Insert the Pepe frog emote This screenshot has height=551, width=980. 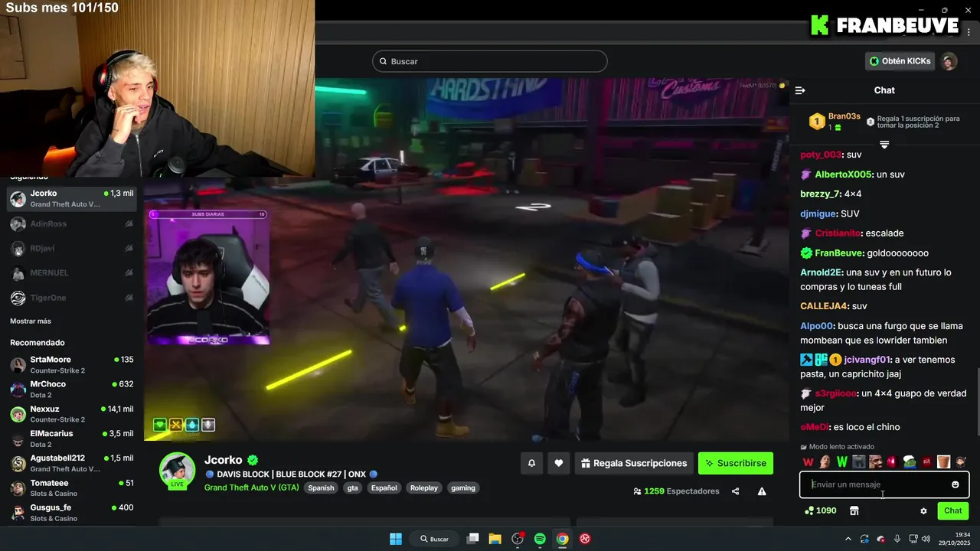910,461
